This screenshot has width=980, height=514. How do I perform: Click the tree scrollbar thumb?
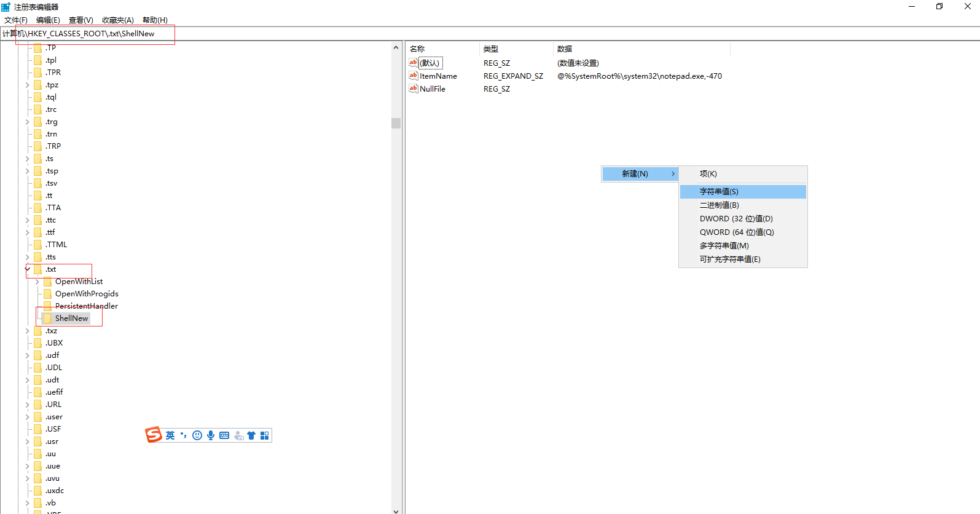tap(396, 123)
